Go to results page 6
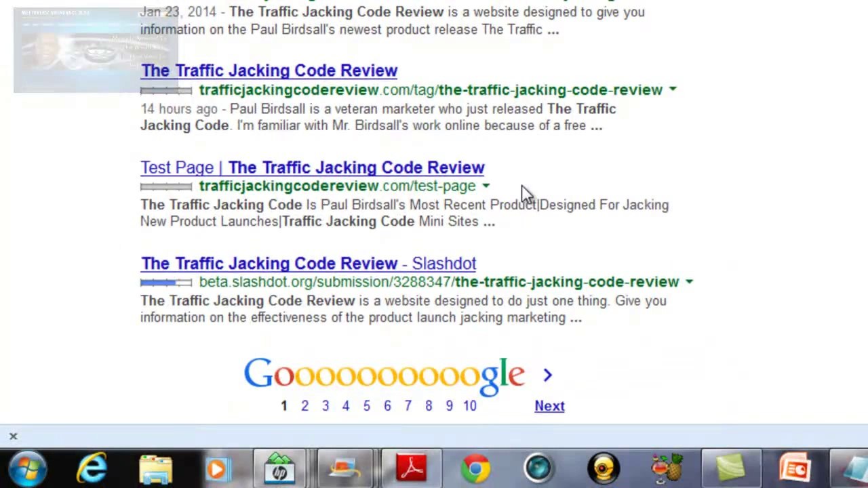 [x=387, y=406]
